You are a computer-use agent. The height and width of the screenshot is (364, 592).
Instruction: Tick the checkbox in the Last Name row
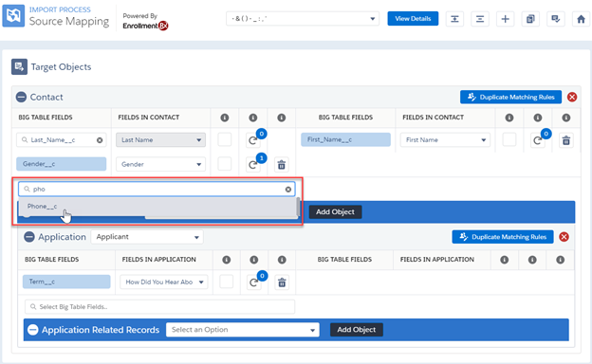click(224, 139)
